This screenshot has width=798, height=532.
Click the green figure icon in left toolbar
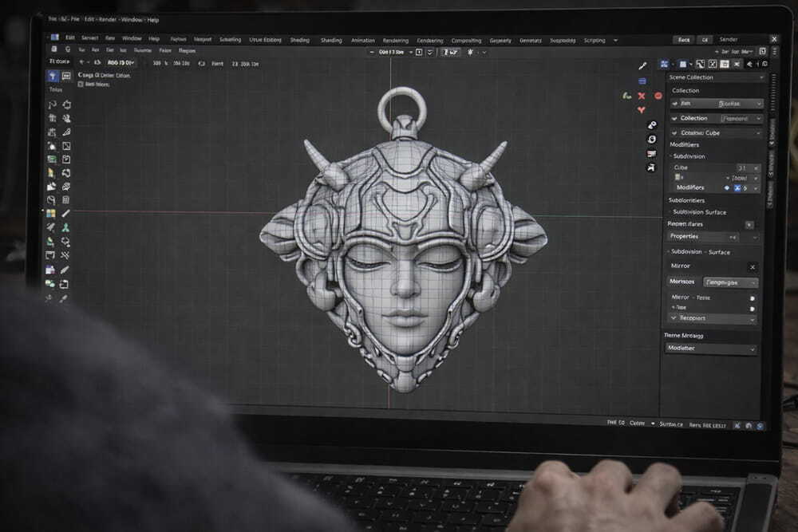click(65, 227)
